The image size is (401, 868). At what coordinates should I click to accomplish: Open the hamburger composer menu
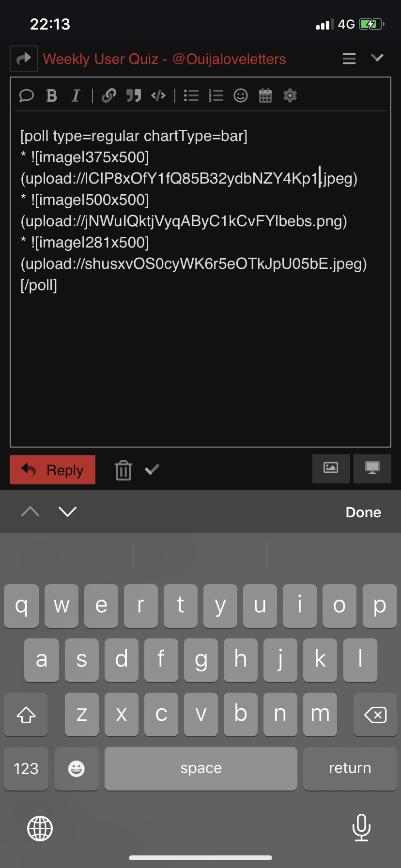click(349, 59)
